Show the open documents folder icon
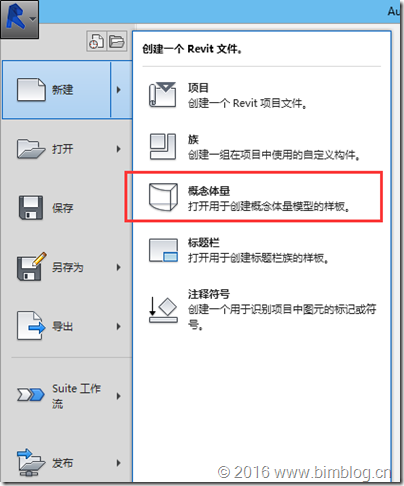This screenshot has height=486, width=404. (117, 41)
